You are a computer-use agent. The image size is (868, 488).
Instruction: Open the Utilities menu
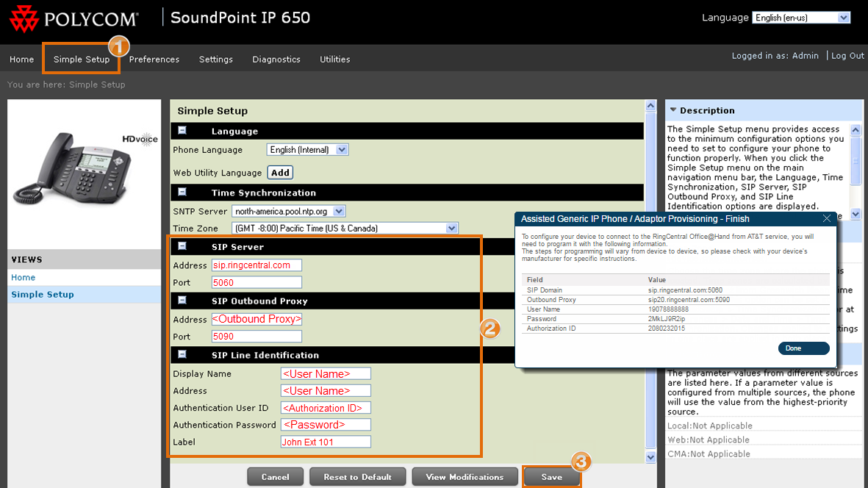point(335,60)
